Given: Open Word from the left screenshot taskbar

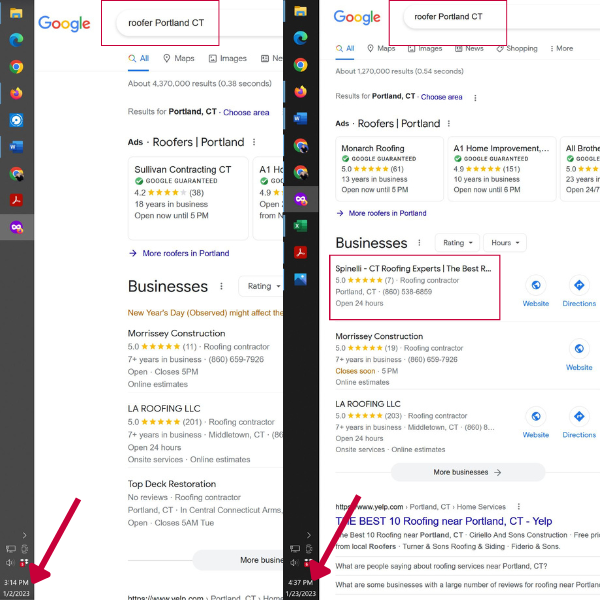Looking at the screenshot, I should point(16,147).
